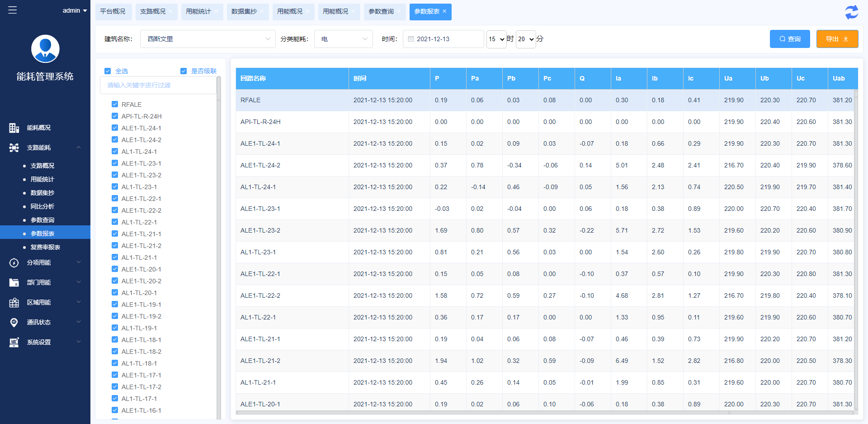Expand the 系统设置 menu

point(79,342)
